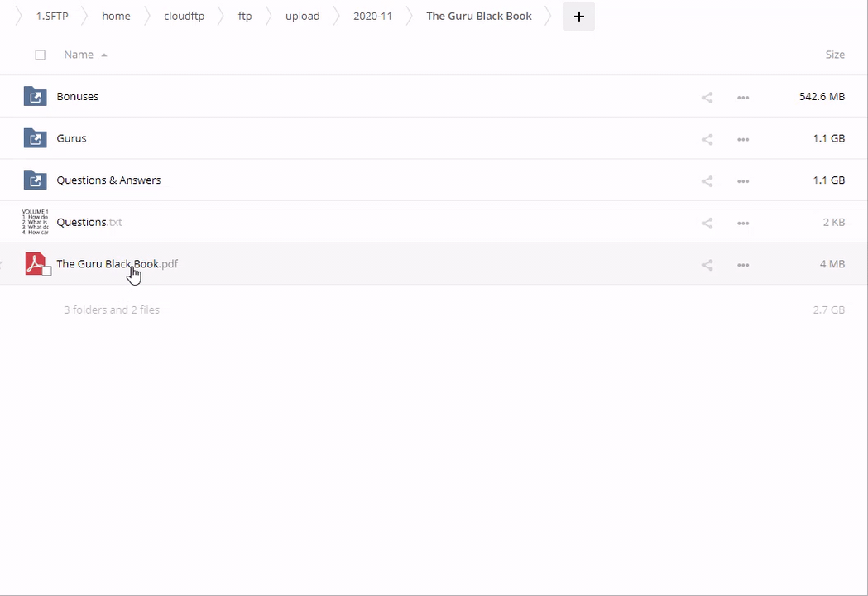
Task: Open the Bonuses folder icon
Action: coord(35,97)
